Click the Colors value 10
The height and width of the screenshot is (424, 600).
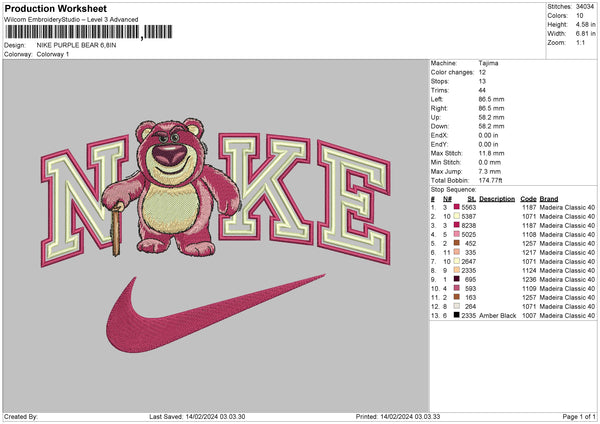pos(580,16)
